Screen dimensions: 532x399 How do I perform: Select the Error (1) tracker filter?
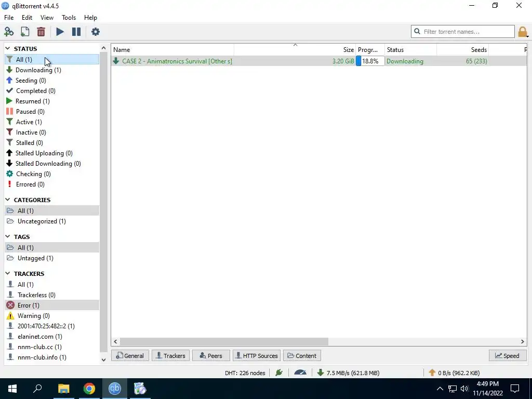(52, 305)
